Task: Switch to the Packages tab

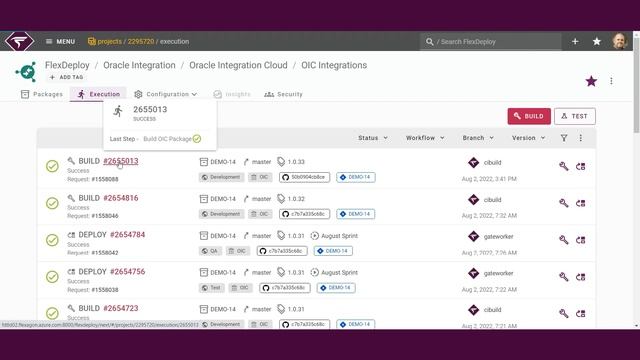Action: [x=42, y=94]
